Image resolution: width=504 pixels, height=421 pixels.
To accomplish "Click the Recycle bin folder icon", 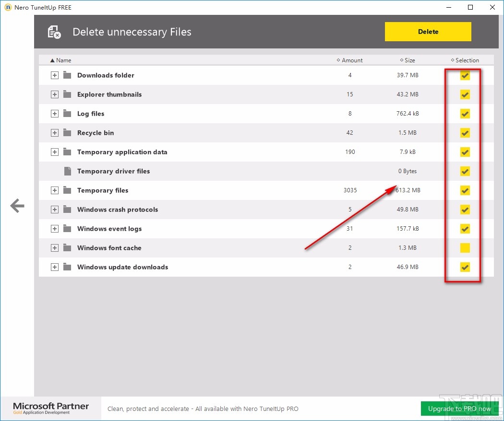I will (67, 133).
